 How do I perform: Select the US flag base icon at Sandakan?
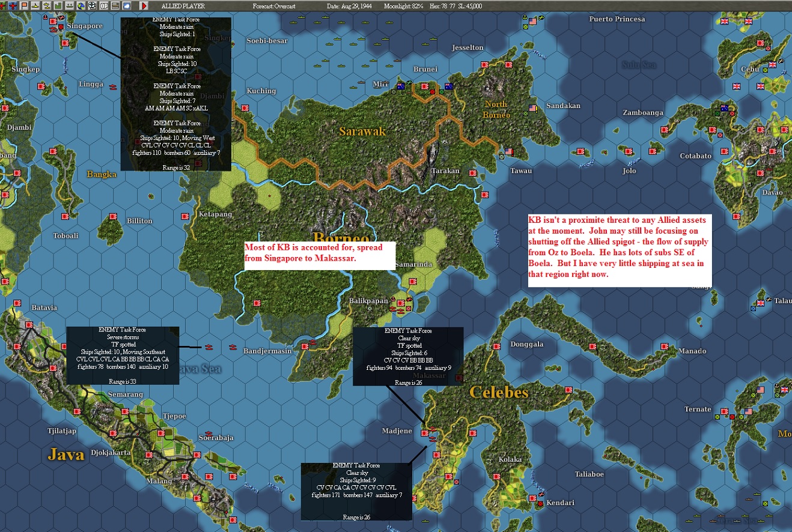tap(532, 109)
